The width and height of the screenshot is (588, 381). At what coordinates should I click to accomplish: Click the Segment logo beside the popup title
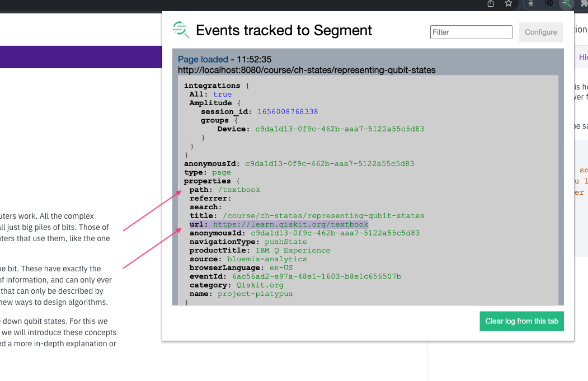tap(181, 30)
